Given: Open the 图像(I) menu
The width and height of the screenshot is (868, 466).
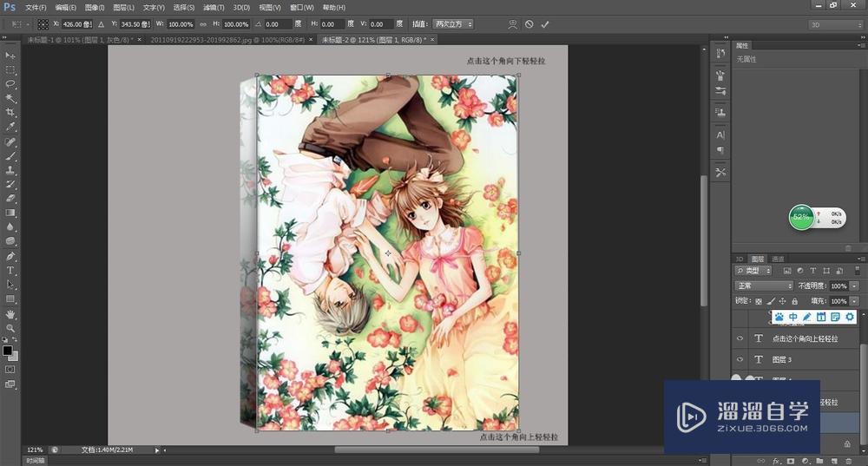Looking at the screenshot, I should coord(95,7).
